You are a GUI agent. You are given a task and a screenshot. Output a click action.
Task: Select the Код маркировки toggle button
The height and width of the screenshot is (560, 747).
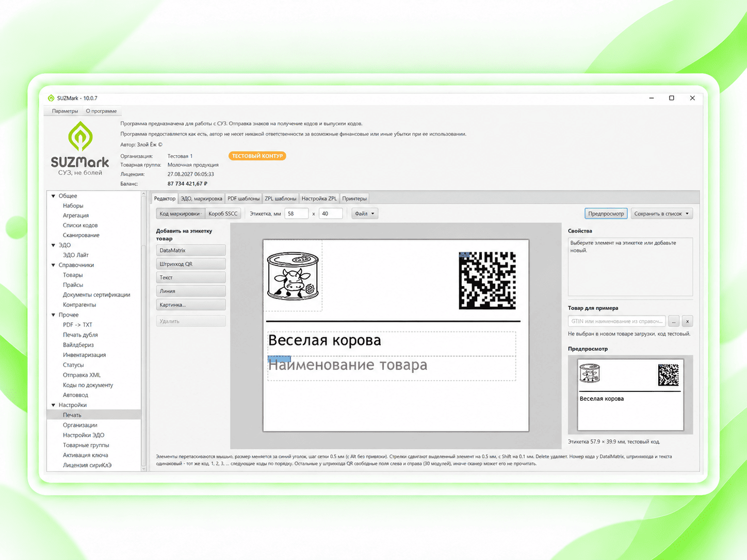point(180,213)
